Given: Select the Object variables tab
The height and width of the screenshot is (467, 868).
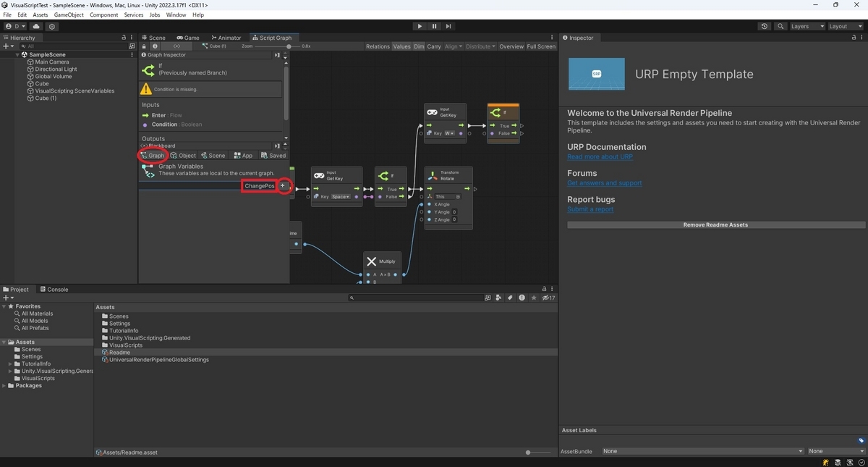Looking at the screenshot, I should click(184, 156).
